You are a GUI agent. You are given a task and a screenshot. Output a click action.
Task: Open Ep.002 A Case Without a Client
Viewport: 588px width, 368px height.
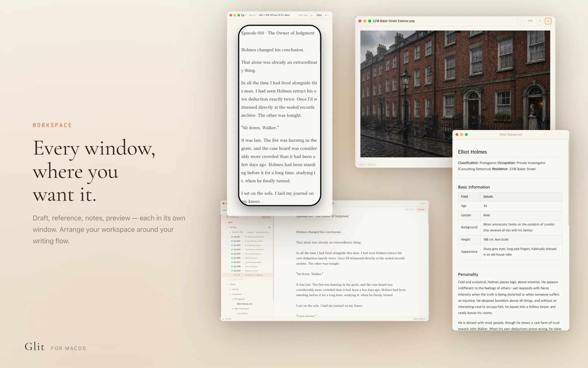click(x=248, y=241)
